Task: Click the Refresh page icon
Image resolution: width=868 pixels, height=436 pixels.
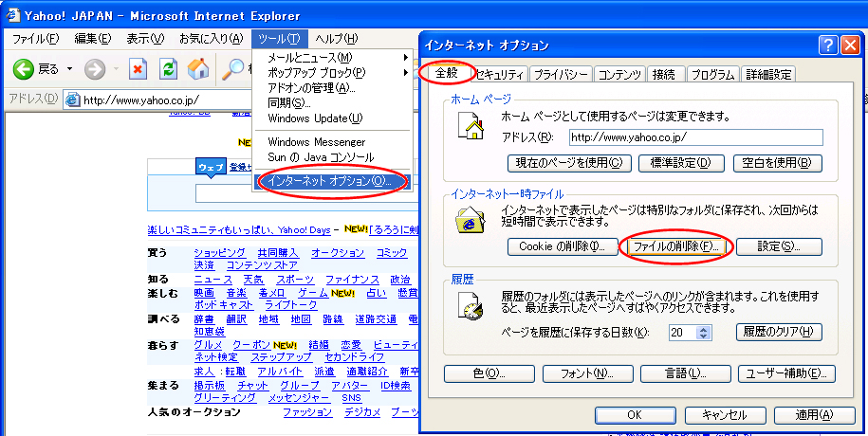Action: tap(168, 69)
